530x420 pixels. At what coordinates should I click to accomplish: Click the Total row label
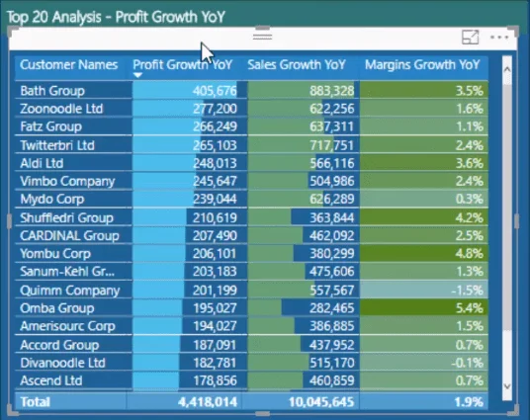coord(36,402)
